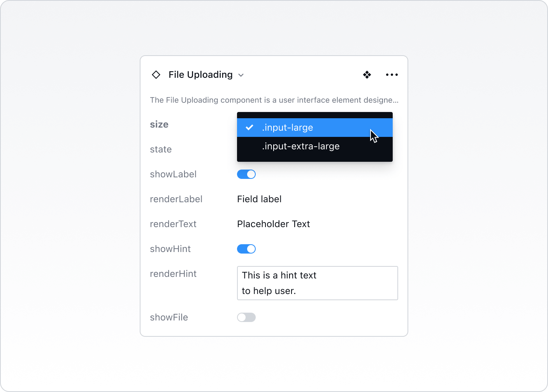Viewport: 548px width, 392px height.
Task: Click the diamond outline before the component title
Action: click(156, 75)
